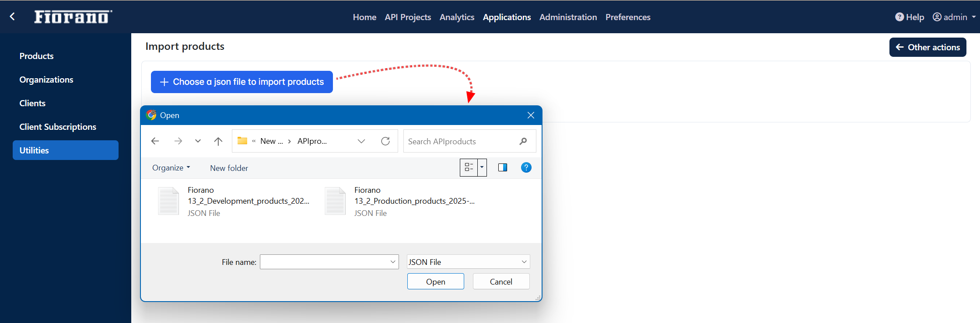The width and height of the screenshot is (980, 323).
Task: Go to Preferences
Action: pyautogui.click(x=628, y=17)
